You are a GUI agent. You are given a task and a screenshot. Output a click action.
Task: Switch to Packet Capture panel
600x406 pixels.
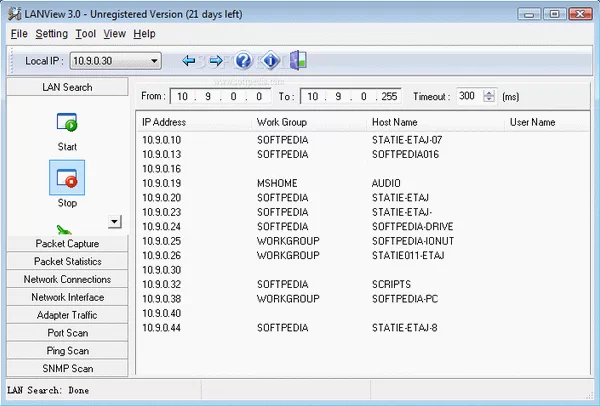pos(67,244)
